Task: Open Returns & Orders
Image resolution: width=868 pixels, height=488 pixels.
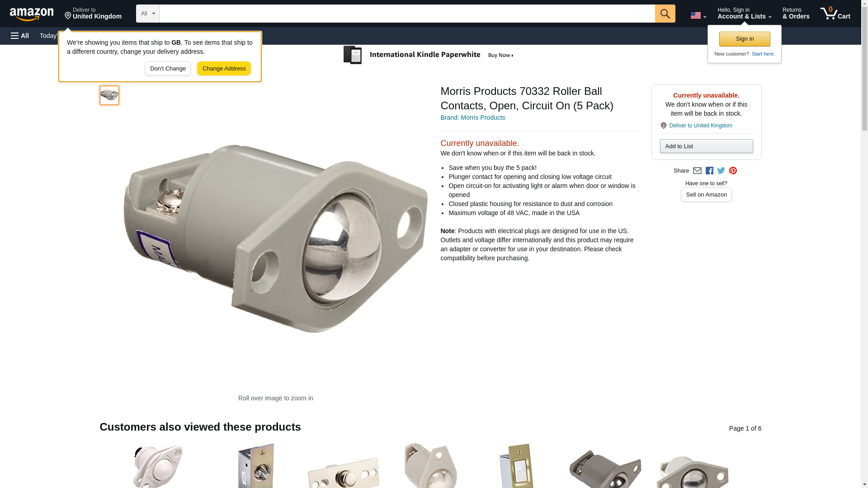Action: click(x=796, y=14)
